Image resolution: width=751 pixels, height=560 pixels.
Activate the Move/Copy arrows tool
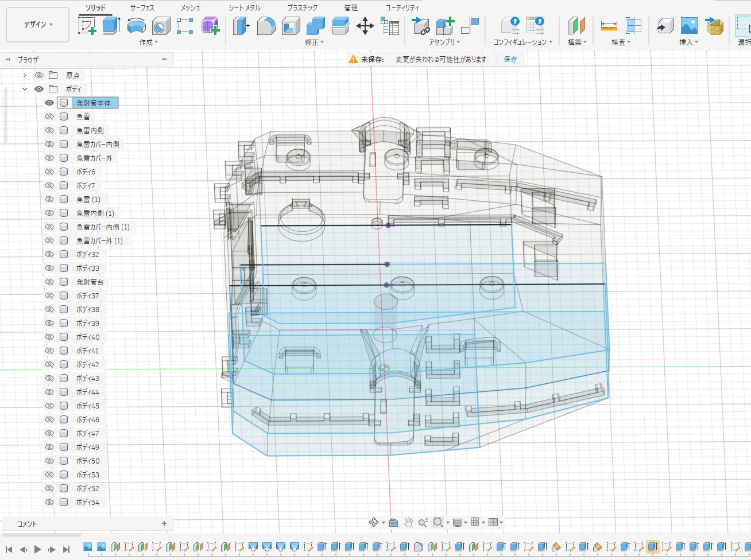(x=365, y=26)
